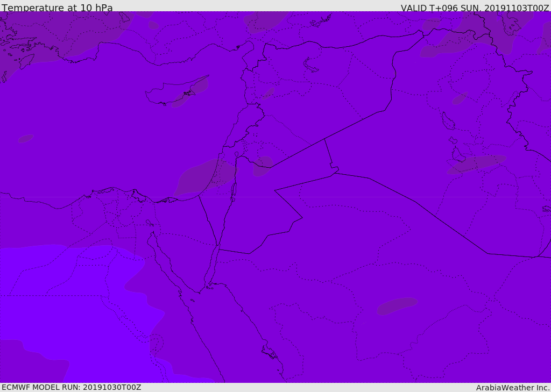Click the "Temperature at 10 hPa" title

pos(57,8)
